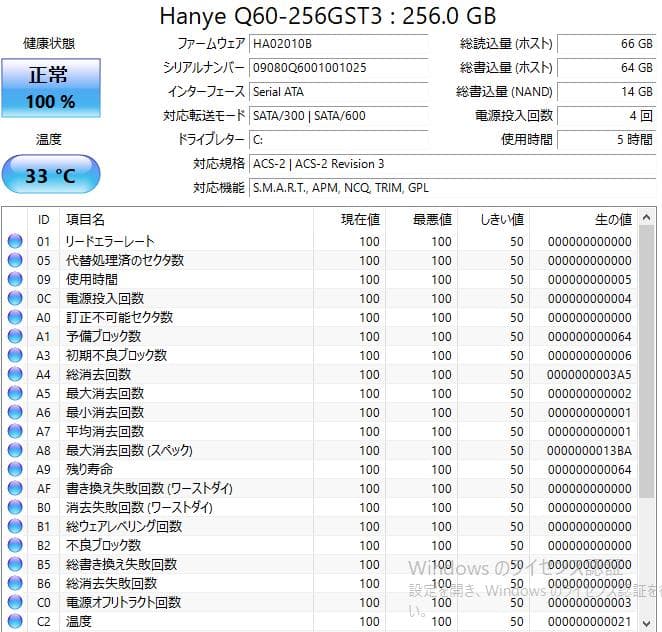Click the scroll up arrow of the SMART list
The image size is (662, 632).
click(x=646, y=217)
